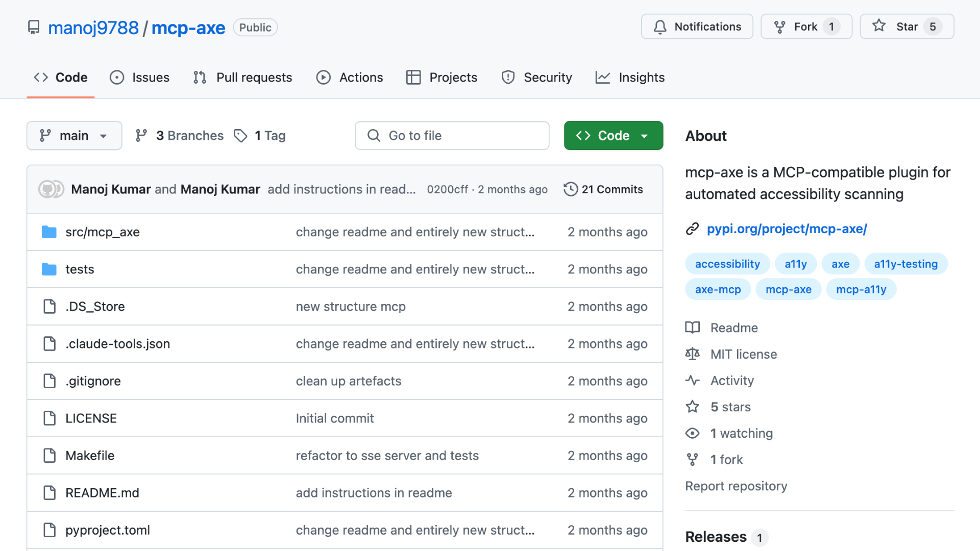Open the pypi.org project link
This screenshot has height=551, width=980.
[787, 229]
